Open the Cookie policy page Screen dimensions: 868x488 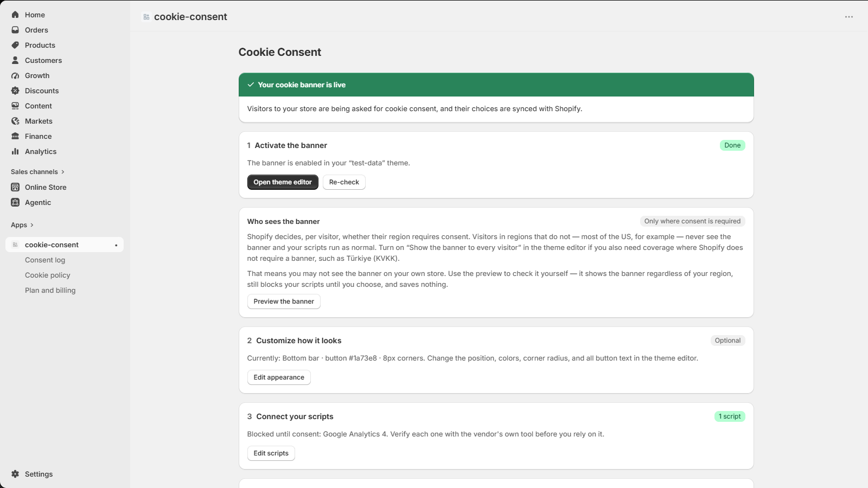coord(48,275)
